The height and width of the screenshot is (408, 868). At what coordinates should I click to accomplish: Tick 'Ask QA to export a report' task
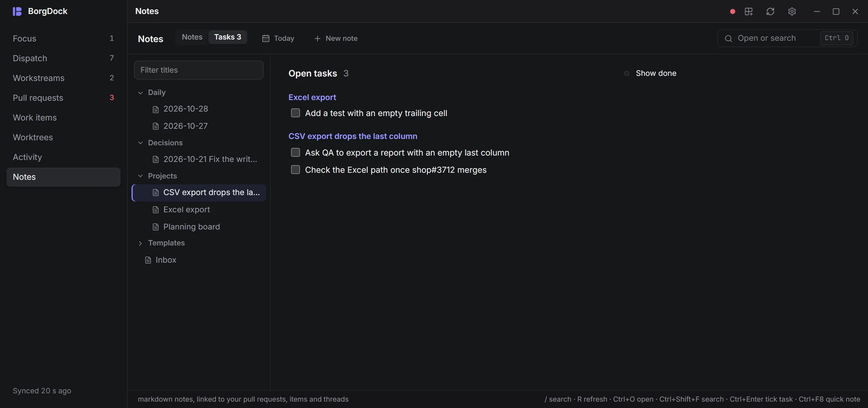[x=295, y=152]
